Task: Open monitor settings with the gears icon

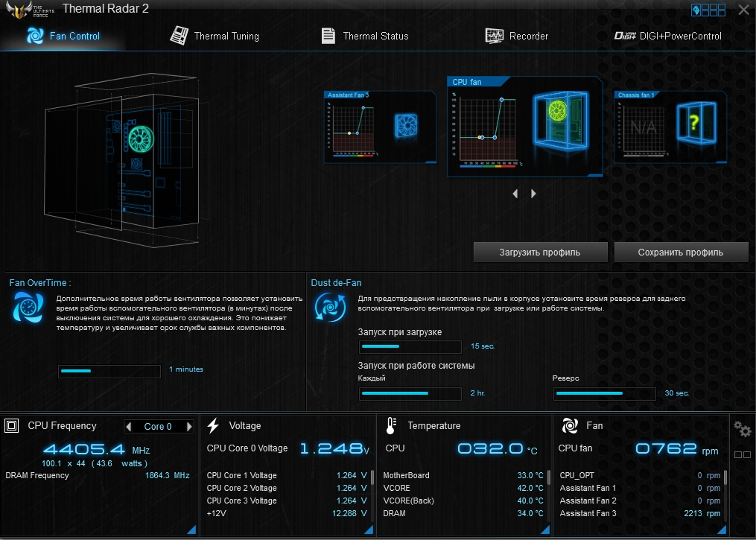Action: 742,428
